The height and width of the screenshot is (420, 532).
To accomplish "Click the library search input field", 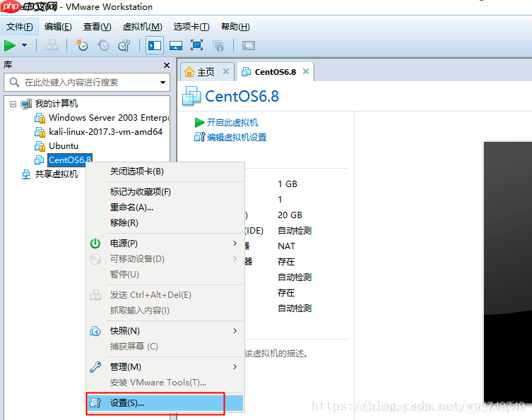I will (x=86, y=83).
